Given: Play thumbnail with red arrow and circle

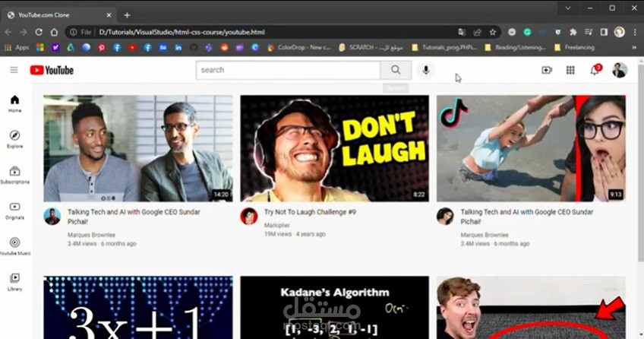Looking at the screenshot, I should 531,307.
